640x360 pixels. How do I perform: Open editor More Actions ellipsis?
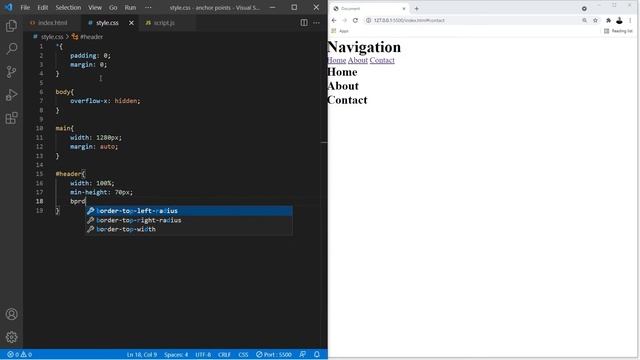[x=316, y=22]
